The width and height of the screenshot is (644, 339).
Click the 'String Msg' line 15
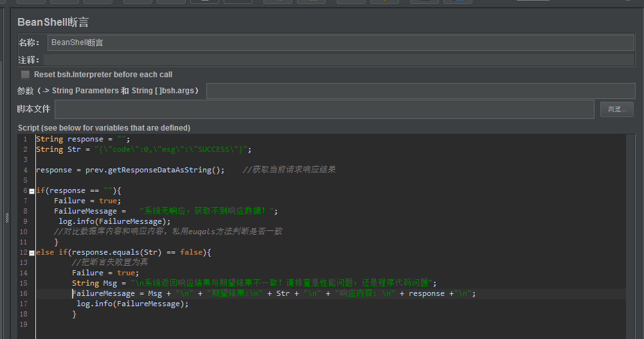coord(255,283)
